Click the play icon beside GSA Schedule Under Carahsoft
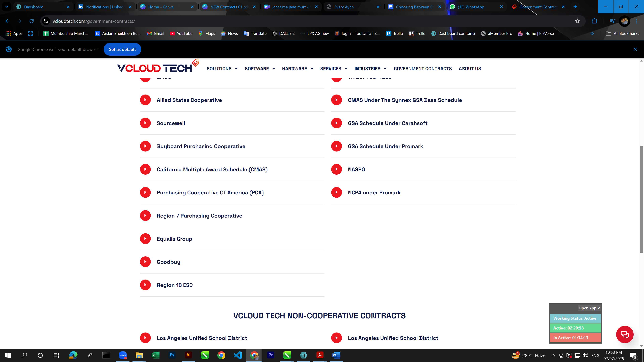The image size is (644, 362). pyautogui.click(x=336, y=123)
